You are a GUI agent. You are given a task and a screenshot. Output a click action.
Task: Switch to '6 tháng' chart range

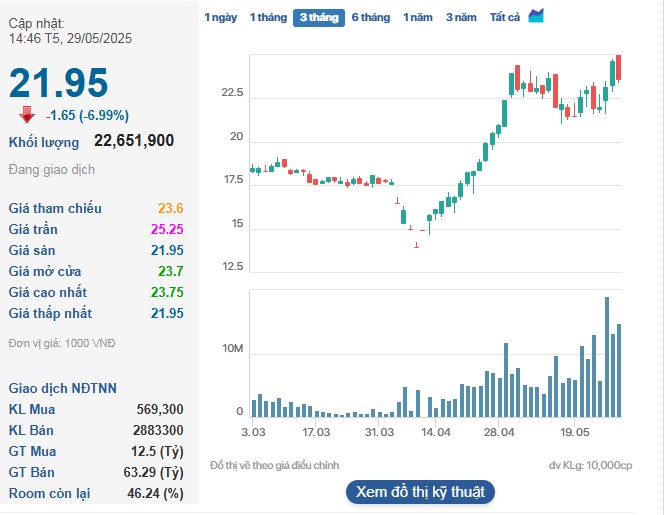click(x=370, y=17)
